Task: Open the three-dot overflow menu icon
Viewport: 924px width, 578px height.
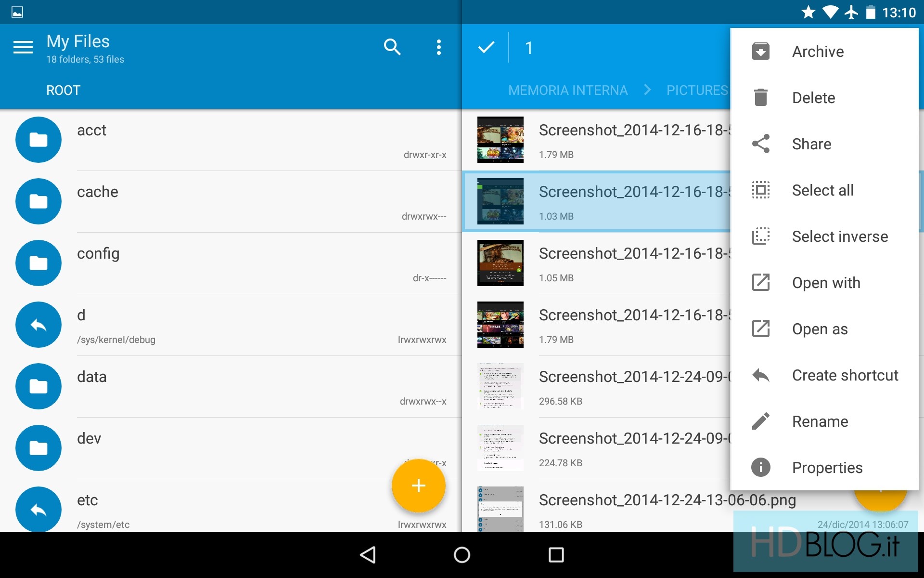Action: pyautogui.click(x=438, y=47)
